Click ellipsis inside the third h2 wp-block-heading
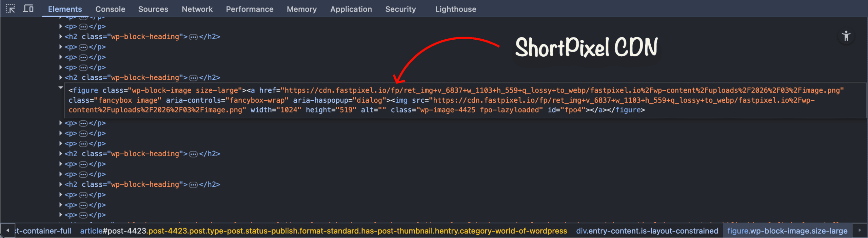This screenshot has width=868, height=238. (x=193, y=154)
